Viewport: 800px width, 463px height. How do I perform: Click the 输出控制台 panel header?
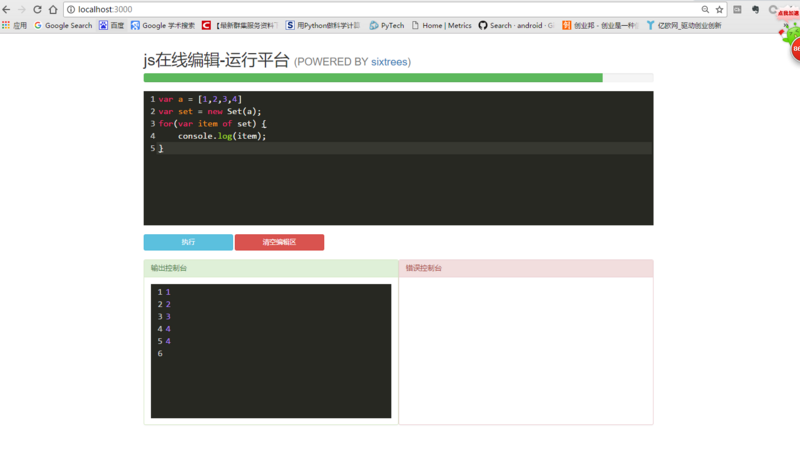(x=271, y=268)
